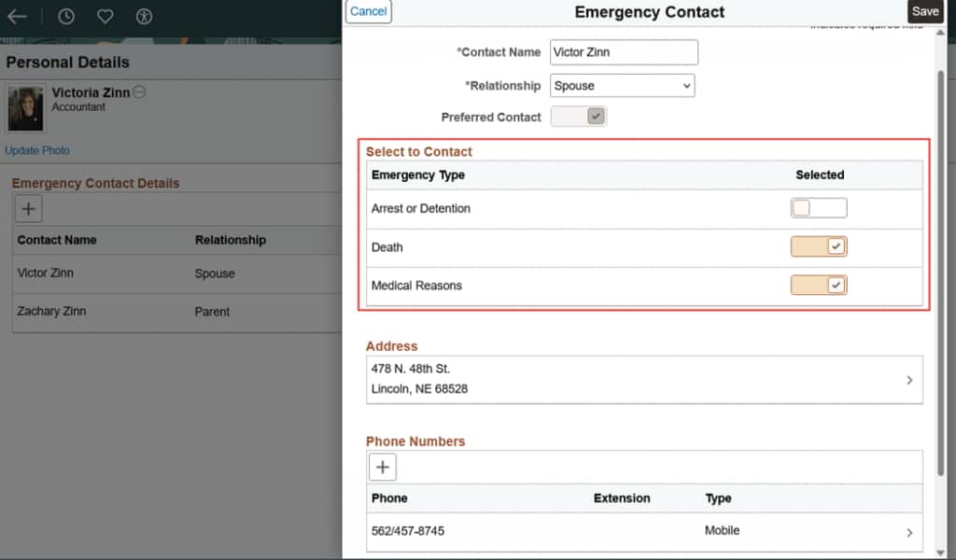Image resolution: width=956 pixels, height=560 pixels.
Task: Select the Zachary Zinn contact row
Action: [51, 312]
